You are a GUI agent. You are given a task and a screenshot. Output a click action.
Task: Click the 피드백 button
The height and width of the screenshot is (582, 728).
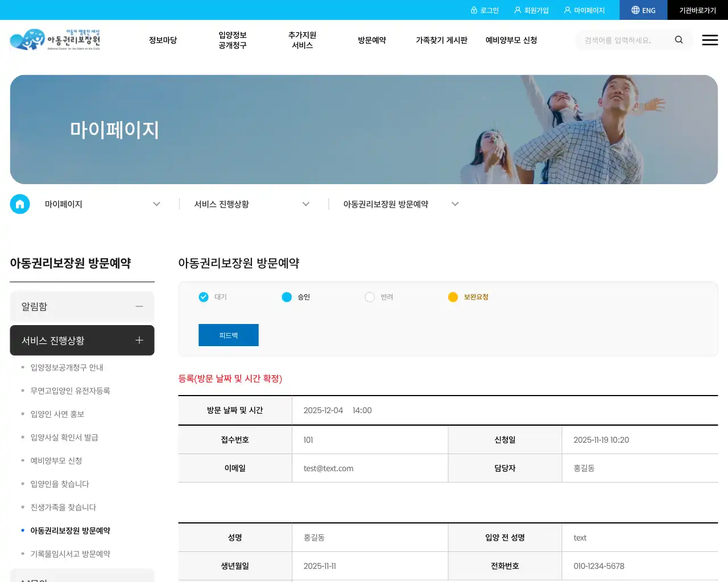point(228,335)
